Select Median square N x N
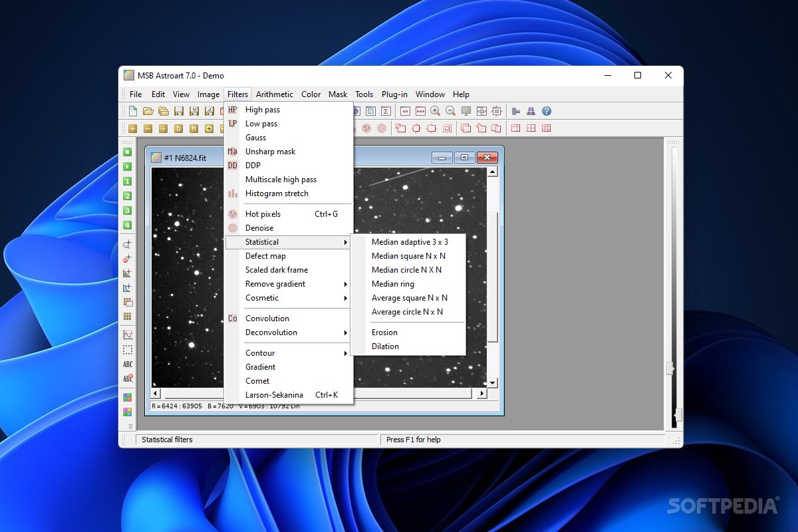 408,256
